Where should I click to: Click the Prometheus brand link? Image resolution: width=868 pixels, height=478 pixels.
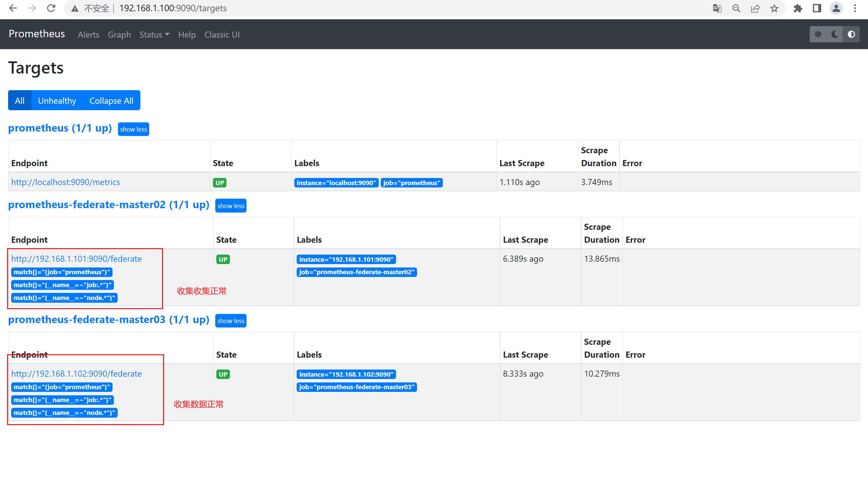click(x=37, y=34)
